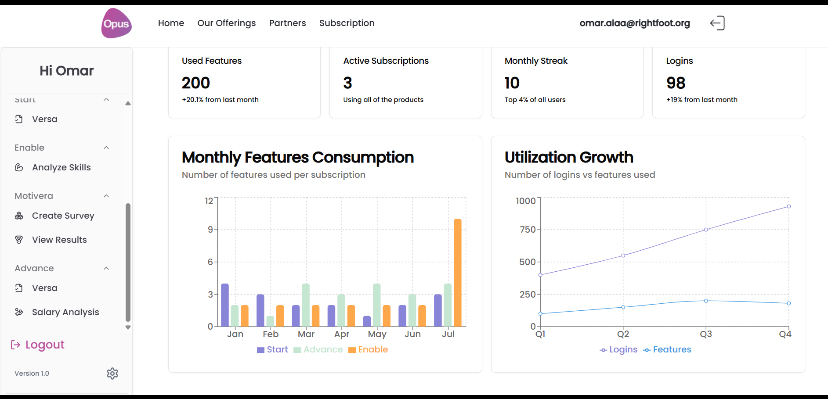
Task: Click the pink Logout text
Action: point(45,345)
